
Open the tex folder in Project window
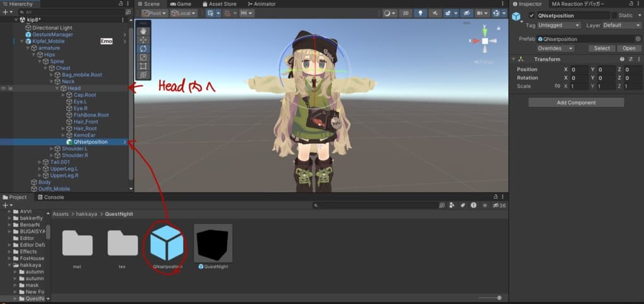click(123, 243)
